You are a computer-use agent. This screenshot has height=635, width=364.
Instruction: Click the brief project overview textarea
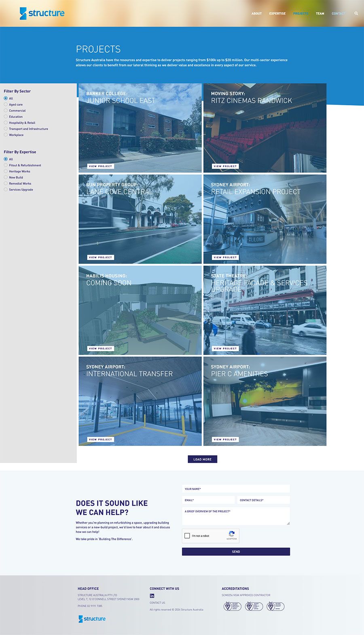pos(236,516)
